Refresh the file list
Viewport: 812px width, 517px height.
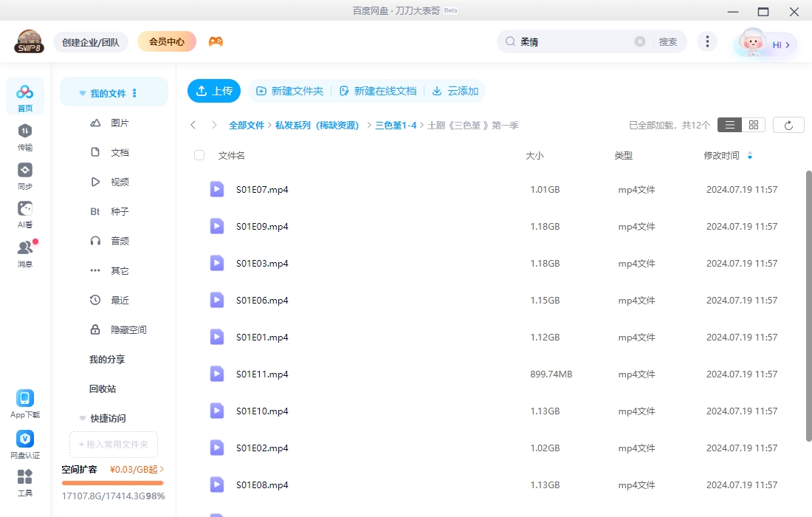coord(788,124)
